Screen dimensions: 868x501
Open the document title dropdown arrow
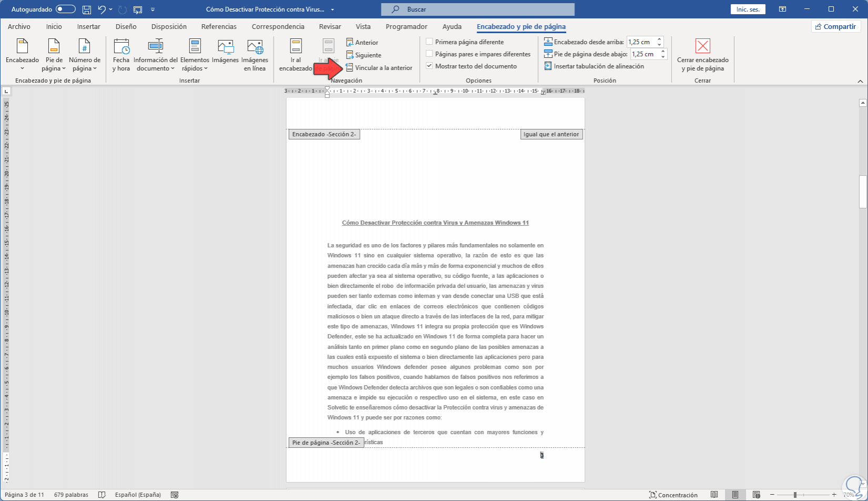click(x=333, y=9)
